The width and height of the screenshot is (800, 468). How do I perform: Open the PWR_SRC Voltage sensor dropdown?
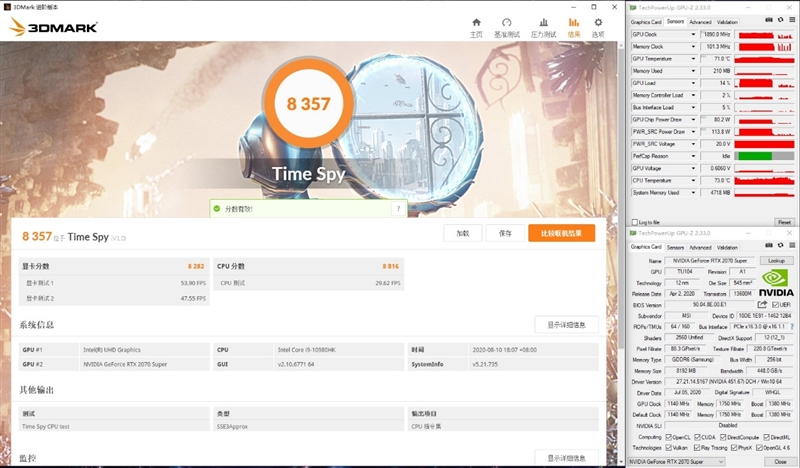[x=693, y=144]
